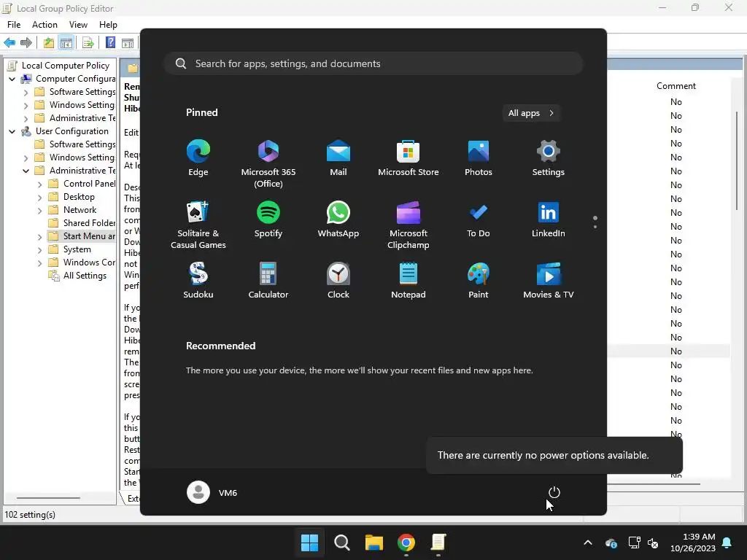Open the View menu
Screen dimensions: 747x560
tap(78, 25)
